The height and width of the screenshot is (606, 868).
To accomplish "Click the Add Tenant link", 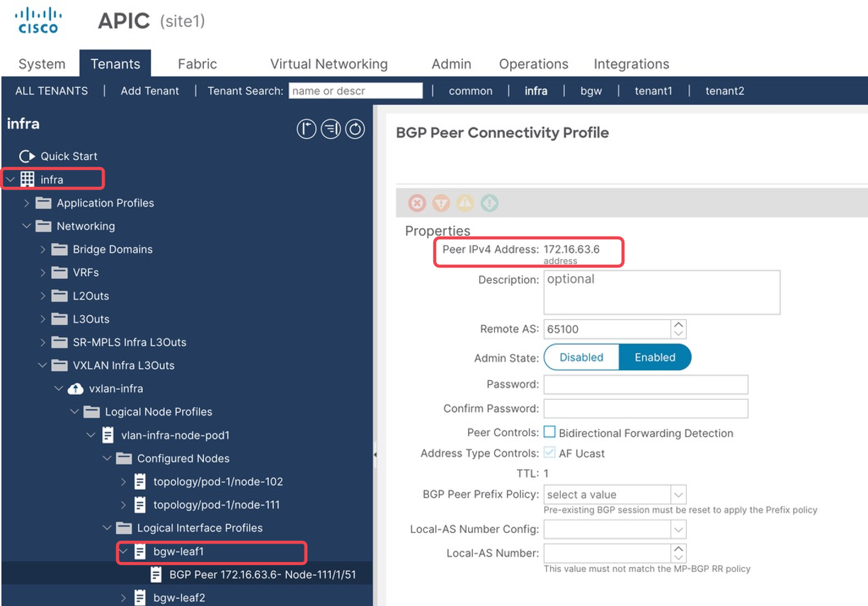I will click(x=149, y=91).
